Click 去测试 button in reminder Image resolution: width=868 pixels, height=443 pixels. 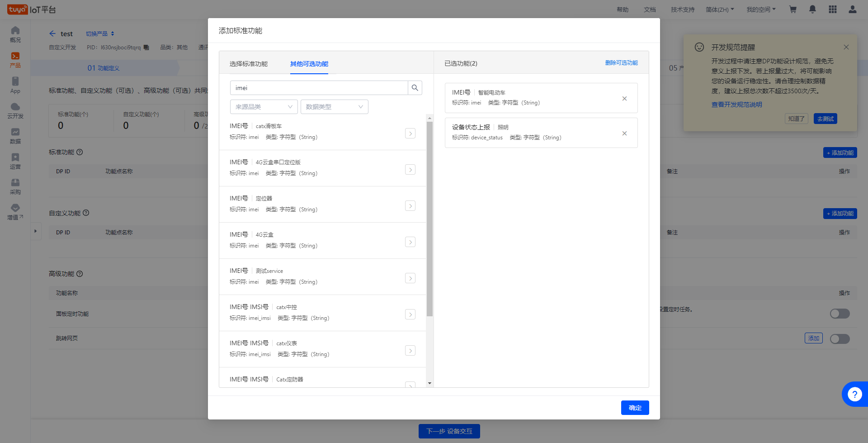(825, 119)
